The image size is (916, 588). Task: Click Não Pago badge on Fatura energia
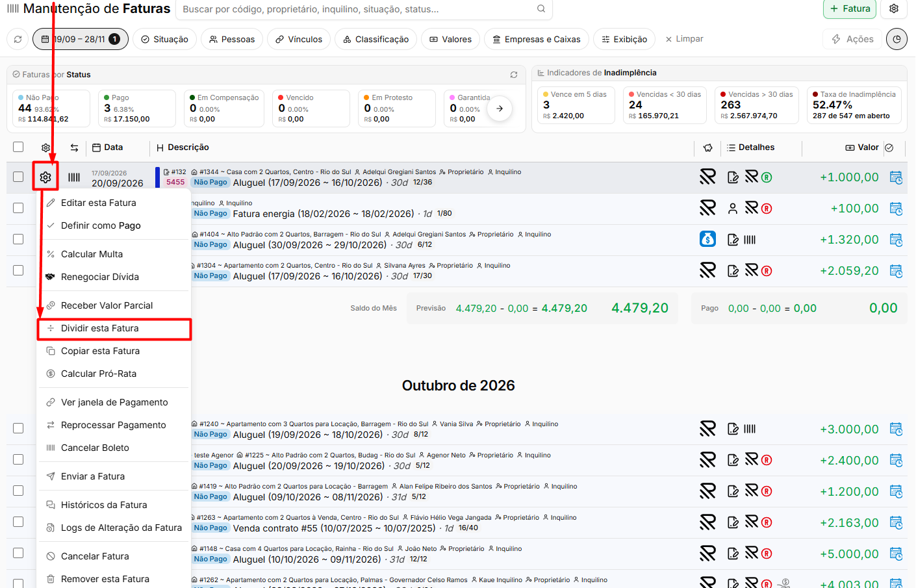click(210, 214)
